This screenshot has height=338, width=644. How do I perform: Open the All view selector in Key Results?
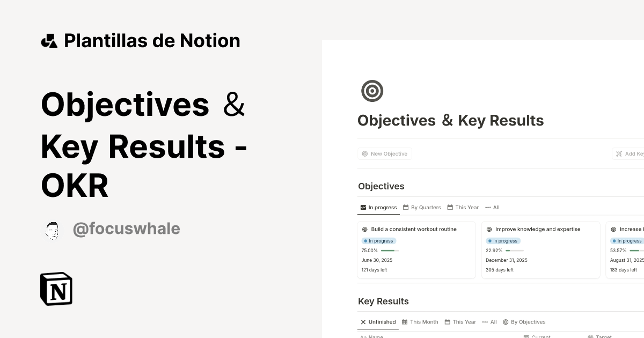point(489,322)
